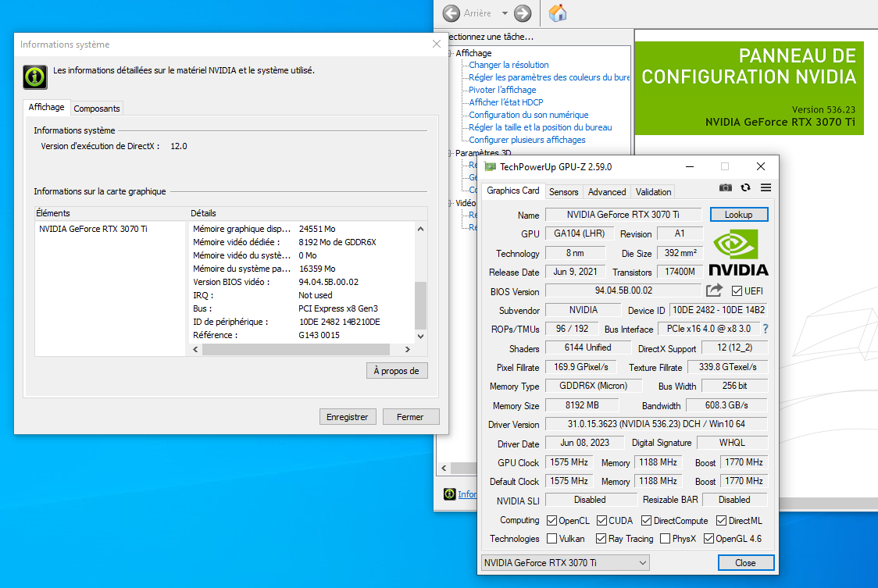Open the GPU-Z hamburger menu
This screenshot has height=588, width=878.
[766, 187]
